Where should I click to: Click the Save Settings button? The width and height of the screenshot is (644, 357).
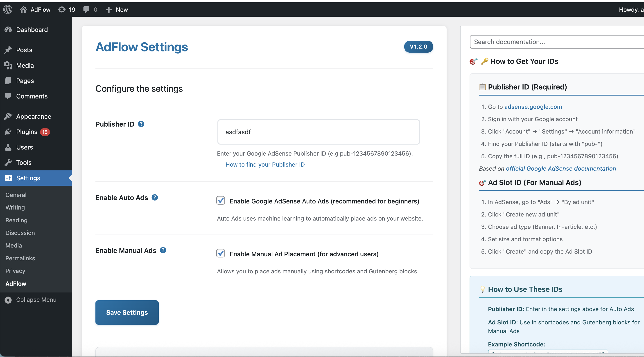point(127,312)
